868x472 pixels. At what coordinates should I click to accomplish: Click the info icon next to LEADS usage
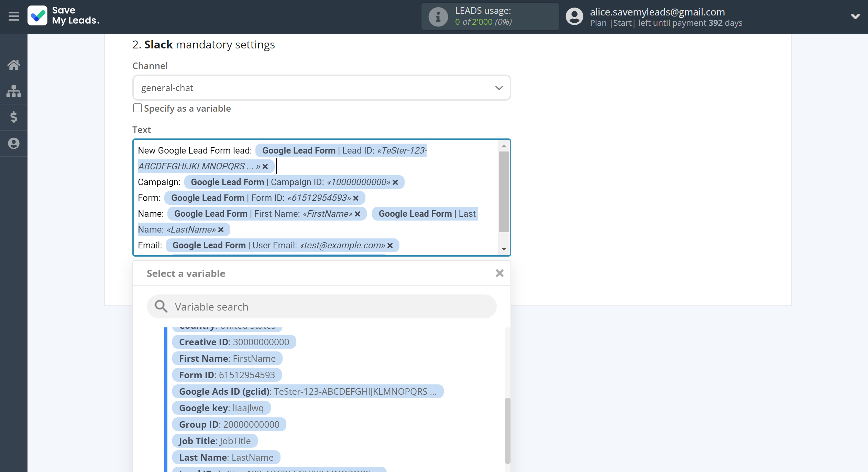coord(437,16)
